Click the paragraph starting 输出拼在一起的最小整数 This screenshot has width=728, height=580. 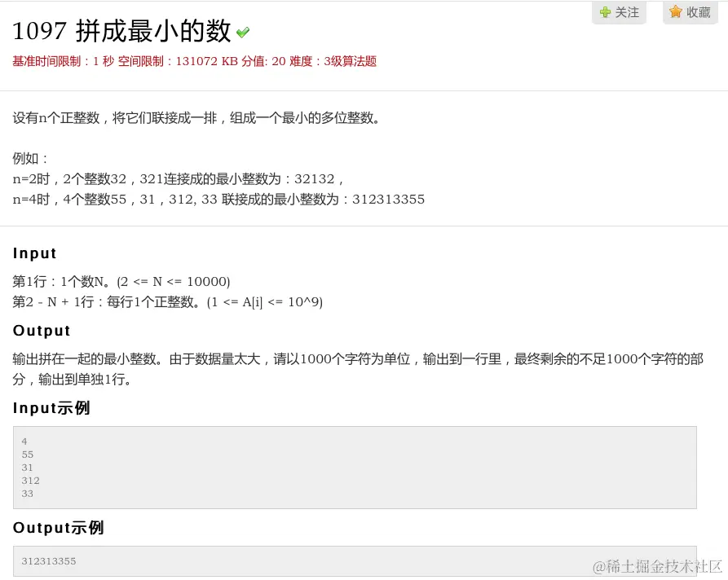pyautogui.click(x=358, y=369)
